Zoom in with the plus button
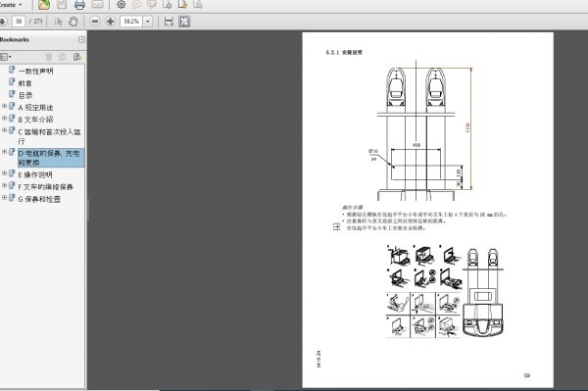The image size is (588, 391). (x=110, y=22)
